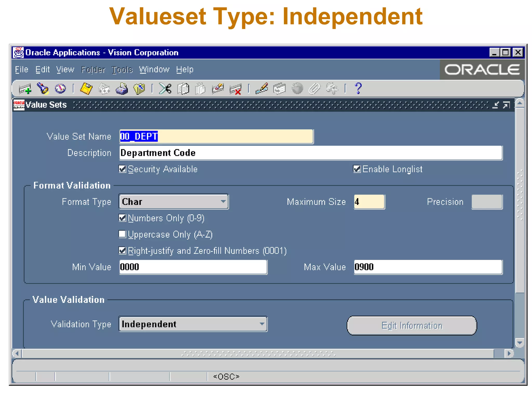Screen dimensions: 532x399
Task: Open the File menu
Action: pyautogui.click(x=22, y=70)
